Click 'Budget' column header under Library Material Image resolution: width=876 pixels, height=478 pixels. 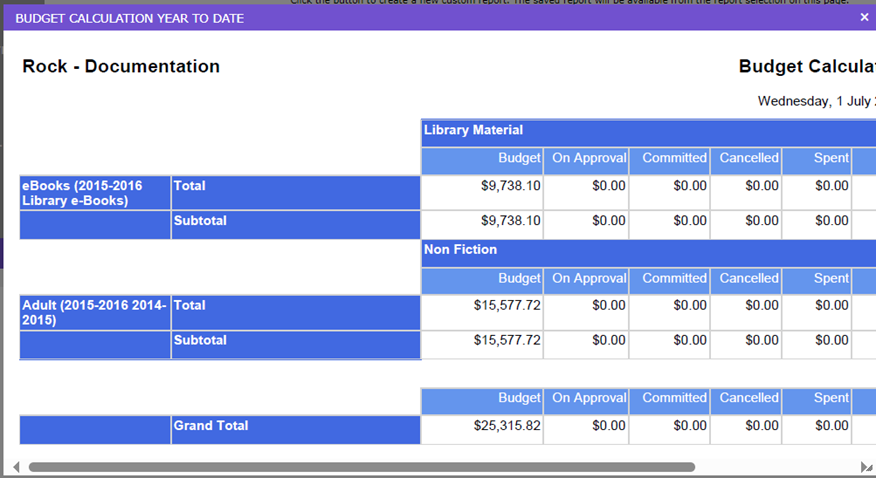coord(482,161)
